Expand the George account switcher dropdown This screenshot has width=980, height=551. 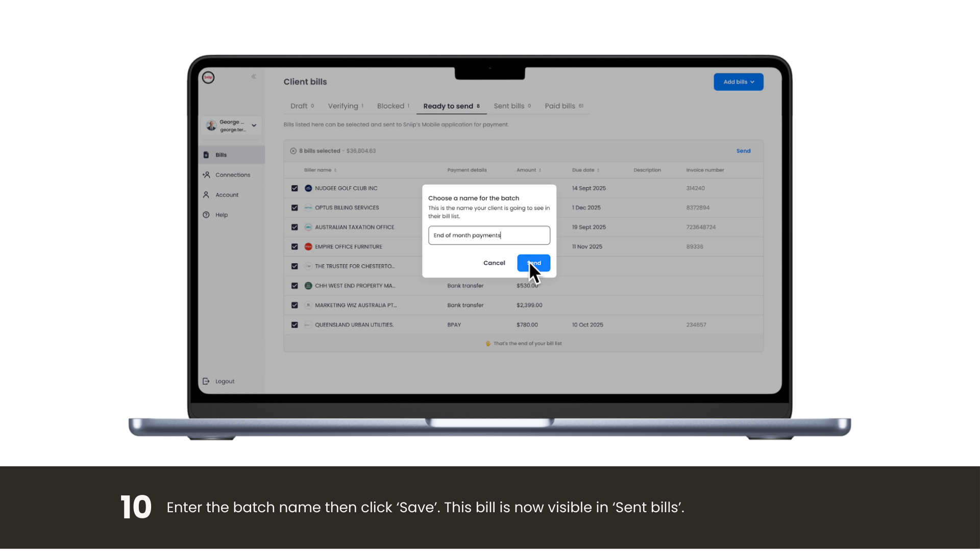(254, 126)
